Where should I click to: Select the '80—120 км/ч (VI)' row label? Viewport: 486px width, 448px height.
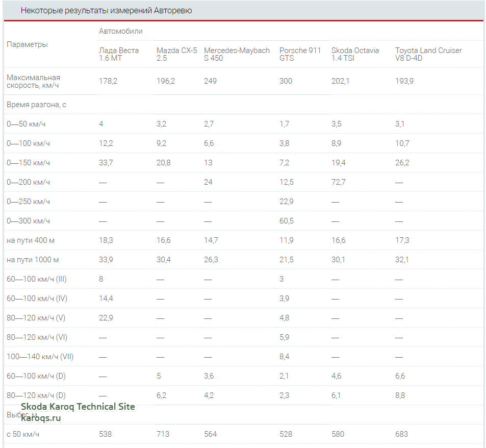click(37, 337)
